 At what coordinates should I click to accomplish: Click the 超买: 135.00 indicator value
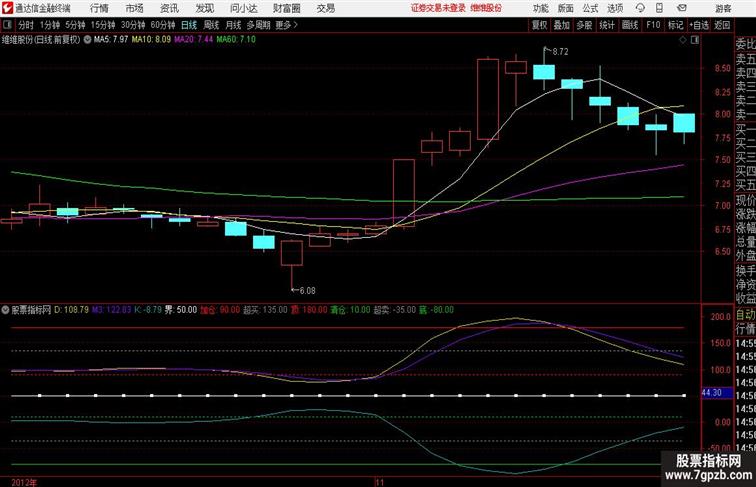click(265, 310)
